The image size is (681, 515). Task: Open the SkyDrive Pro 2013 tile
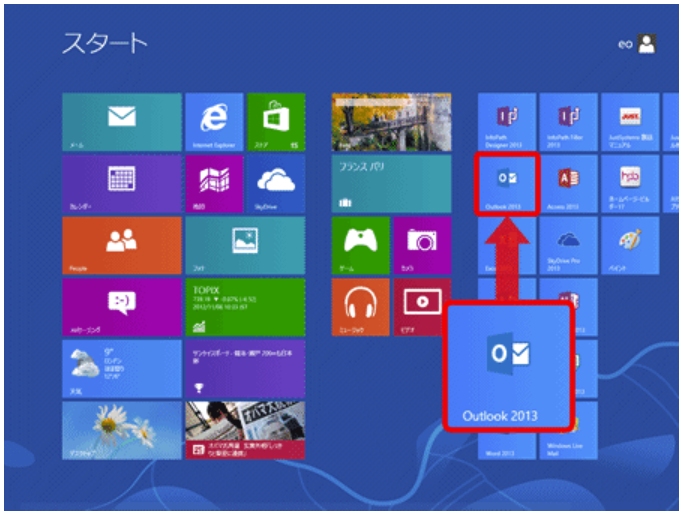[569, 245]
